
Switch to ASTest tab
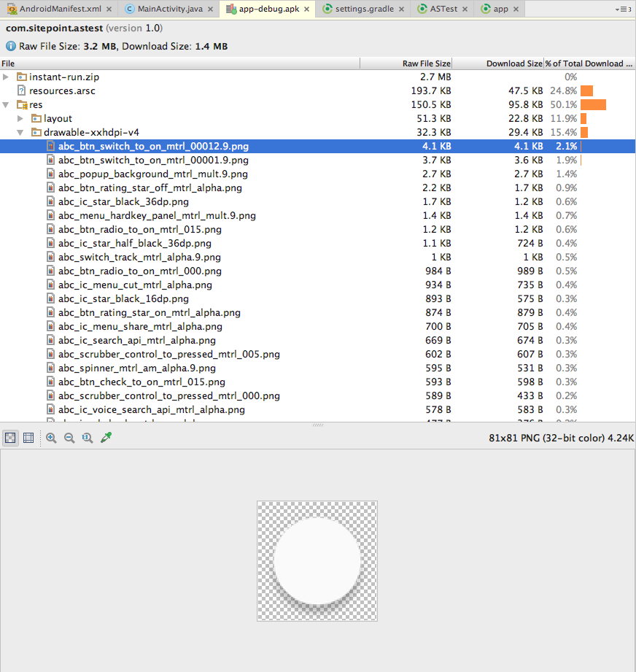tap(443, 9)
